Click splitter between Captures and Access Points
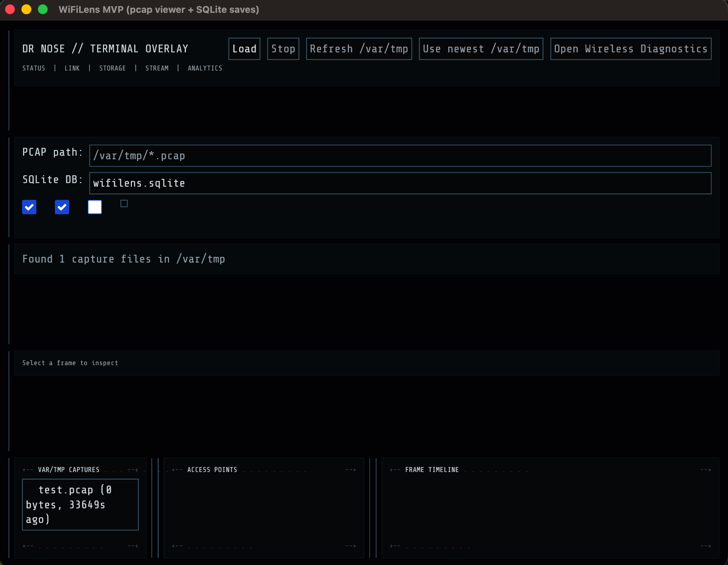 tap(155, 508)
